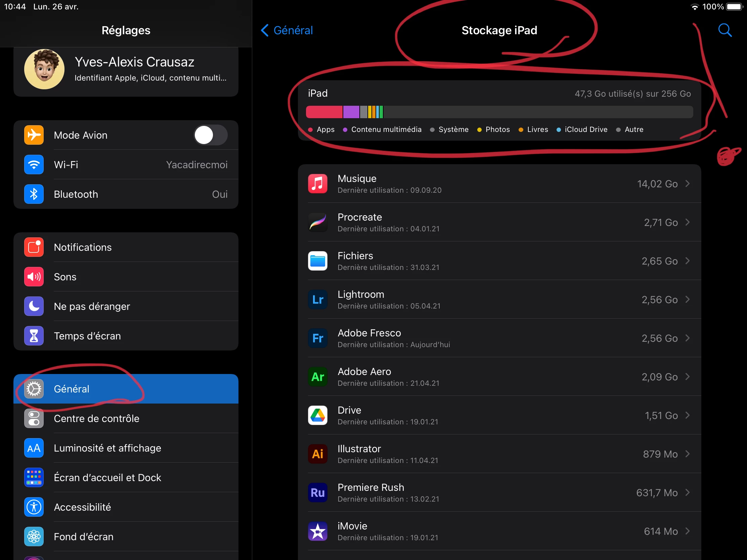The width and height of the screenshot is (747, 560).
Task: Tap the Lightroom Lr icon
Action: pos(317,300)
